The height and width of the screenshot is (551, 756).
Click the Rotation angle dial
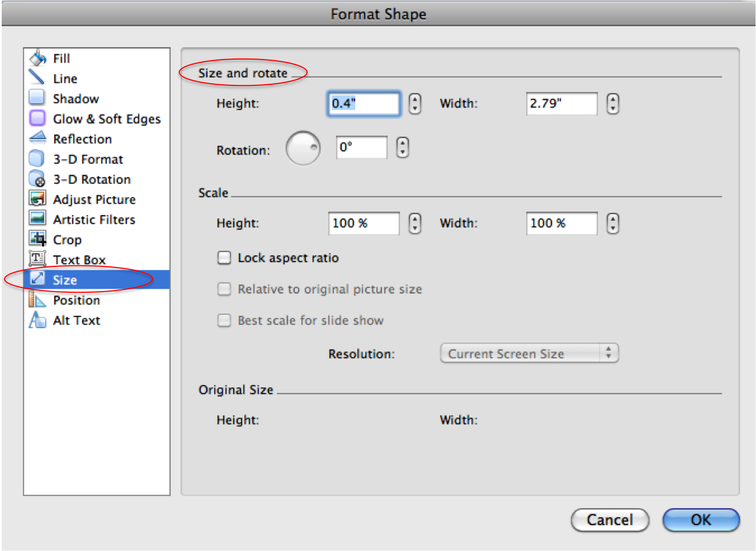click(x=303, y=148)
